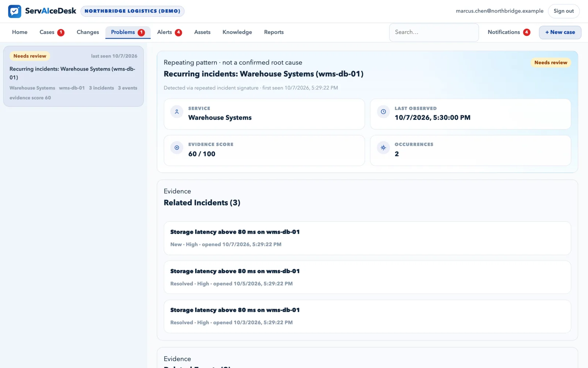The height and width of the screenshot is (368, 588).
Task: Go to the Changes tab
Action: [88, 32]
